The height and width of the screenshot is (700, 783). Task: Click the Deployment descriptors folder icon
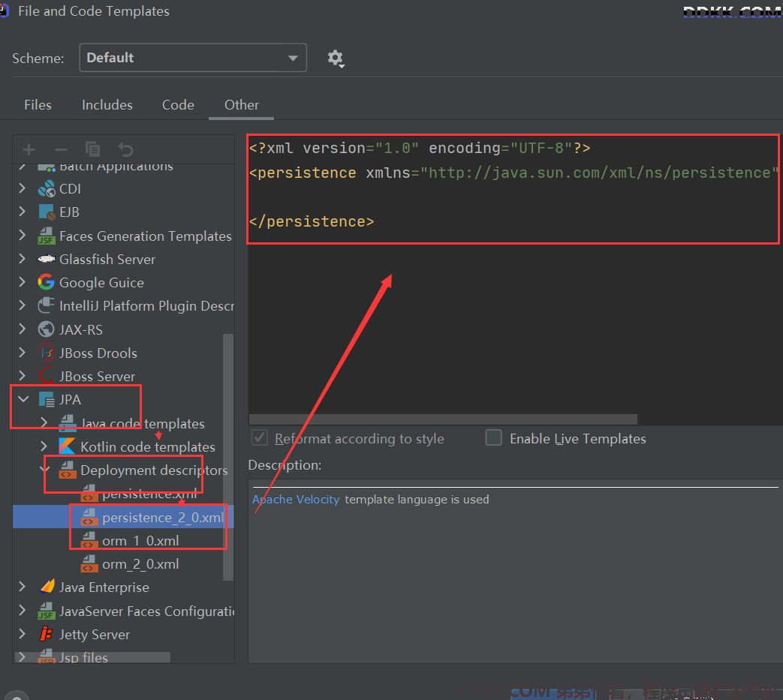[x=67, y=470]
